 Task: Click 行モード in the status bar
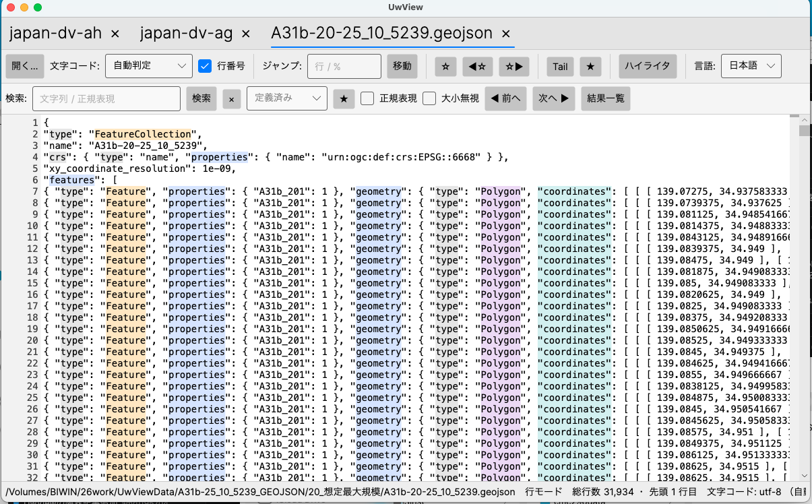coord(544,492)
